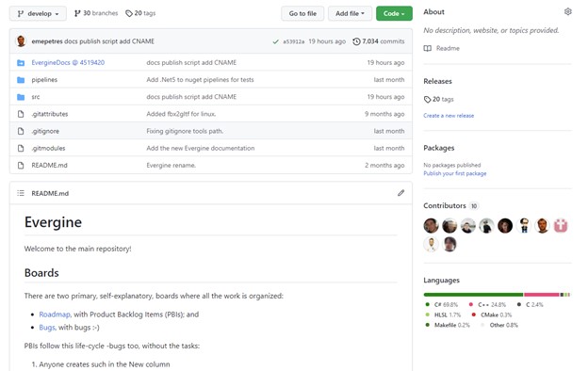Open commit hash a53912a

294,41
